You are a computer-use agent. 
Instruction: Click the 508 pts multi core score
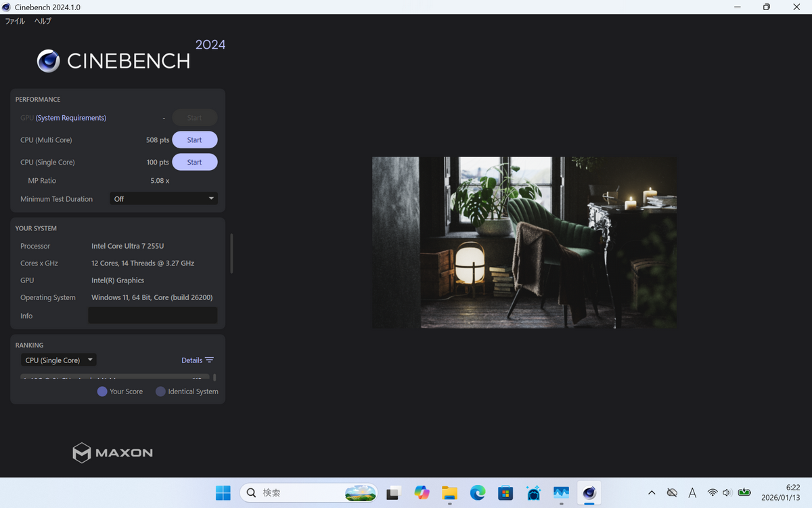tap(158, 140)
